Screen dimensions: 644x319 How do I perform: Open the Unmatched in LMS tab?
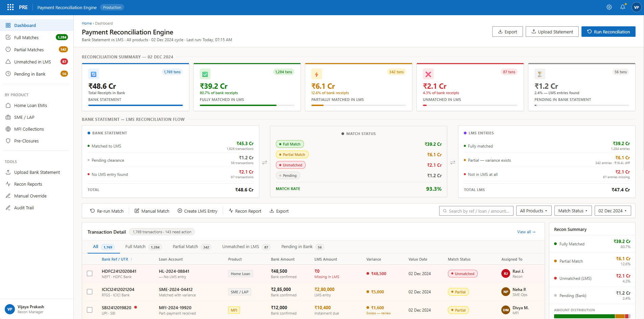pos(240,246)
